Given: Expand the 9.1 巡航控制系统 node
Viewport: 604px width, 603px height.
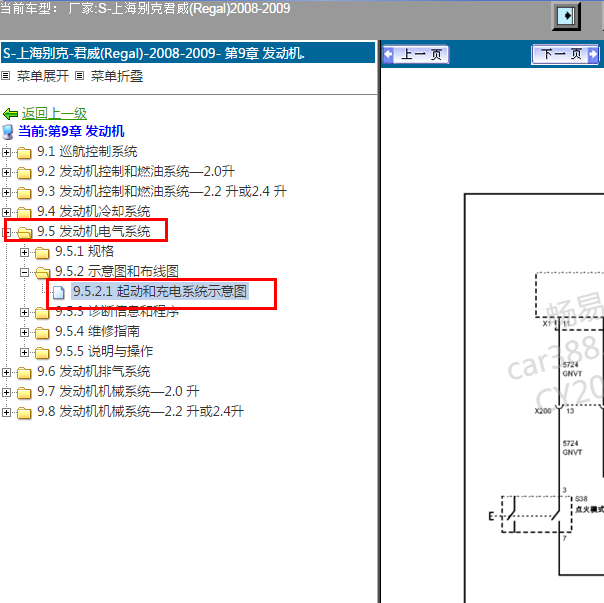Looking at the screenshot, I should (6, 152).
